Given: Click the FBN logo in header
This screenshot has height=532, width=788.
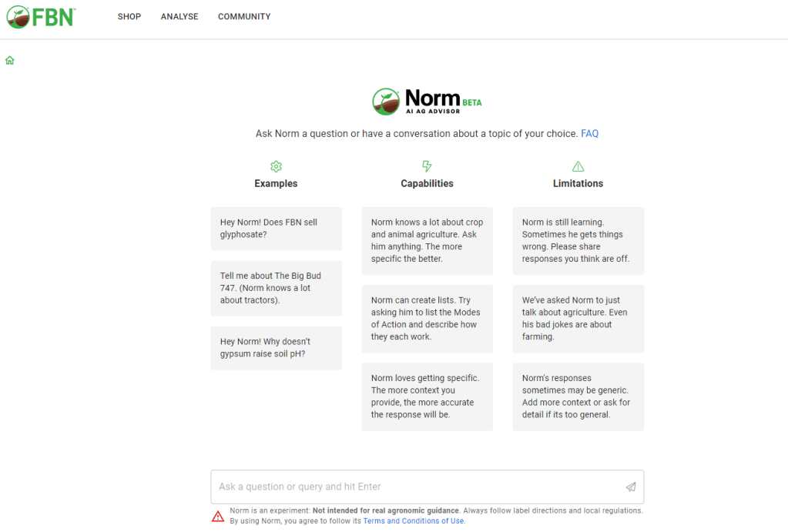Looking at the screenshot, I should point(40,16).
